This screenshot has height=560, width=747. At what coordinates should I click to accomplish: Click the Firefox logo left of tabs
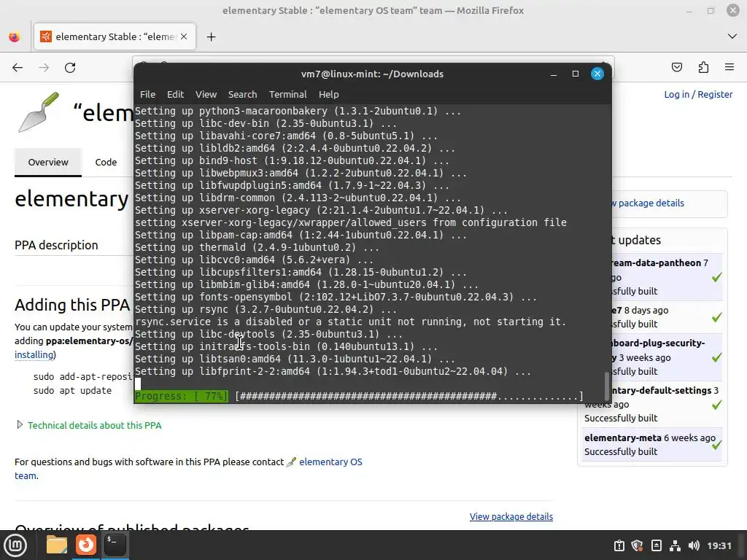[15, 36]
